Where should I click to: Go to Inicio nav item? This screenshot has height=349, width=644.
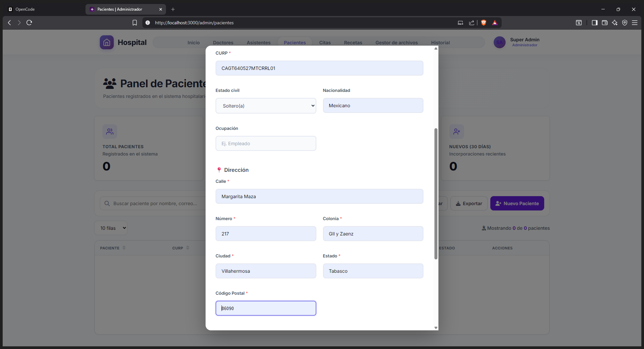194,43
